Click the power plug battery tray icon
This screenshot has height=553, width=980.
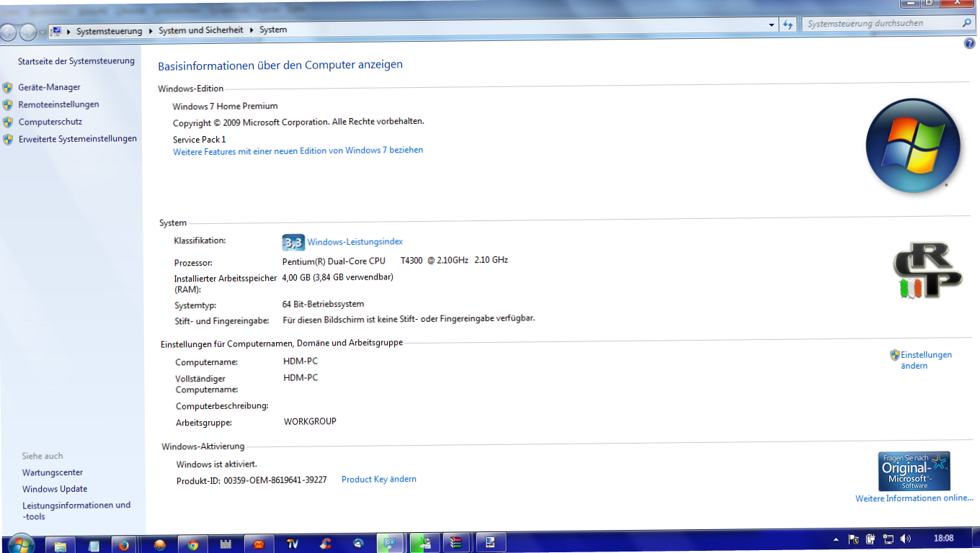870,539
